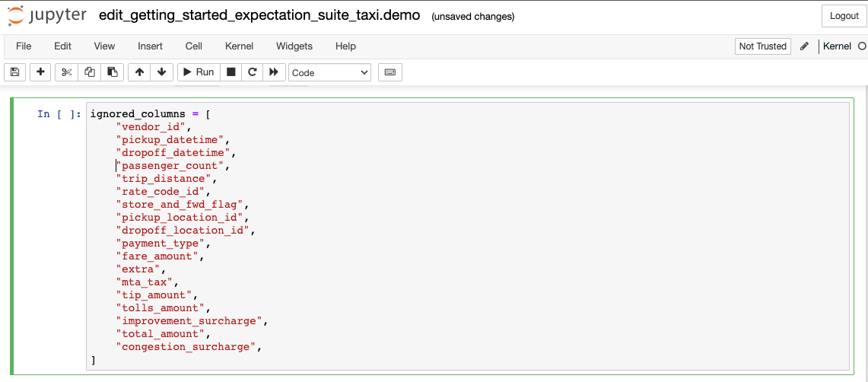Viewport: 868px width, 382px height.
Task: Interrupt the kernel with stop icon
Action: [x=231, y=72]
